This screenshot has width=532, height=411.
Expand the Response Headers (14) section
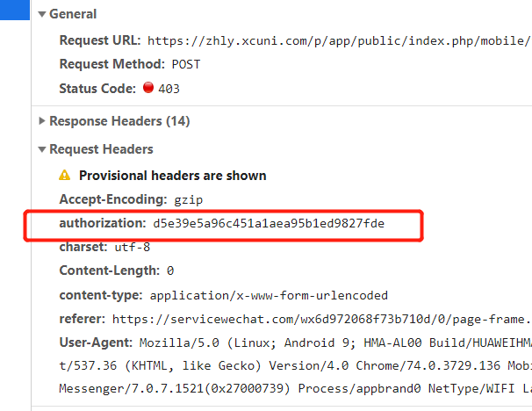click(x=42, y=121)
